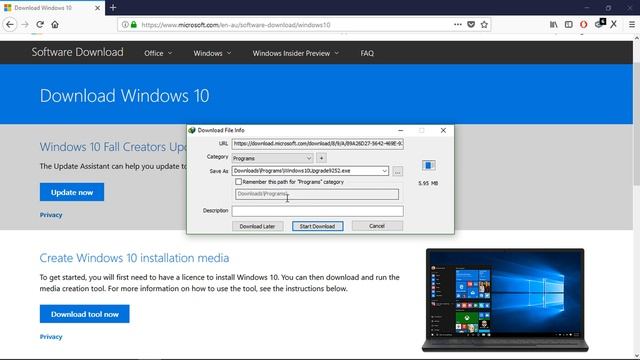
Task: Enable Remember this path for Programs category
Action: point(238,182)
